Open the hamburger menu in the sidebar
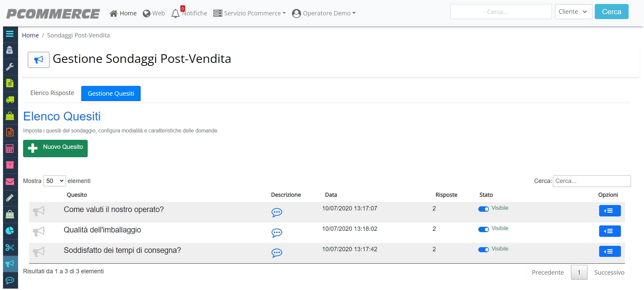Screen dimensions: 644x290 coord(10,34)
